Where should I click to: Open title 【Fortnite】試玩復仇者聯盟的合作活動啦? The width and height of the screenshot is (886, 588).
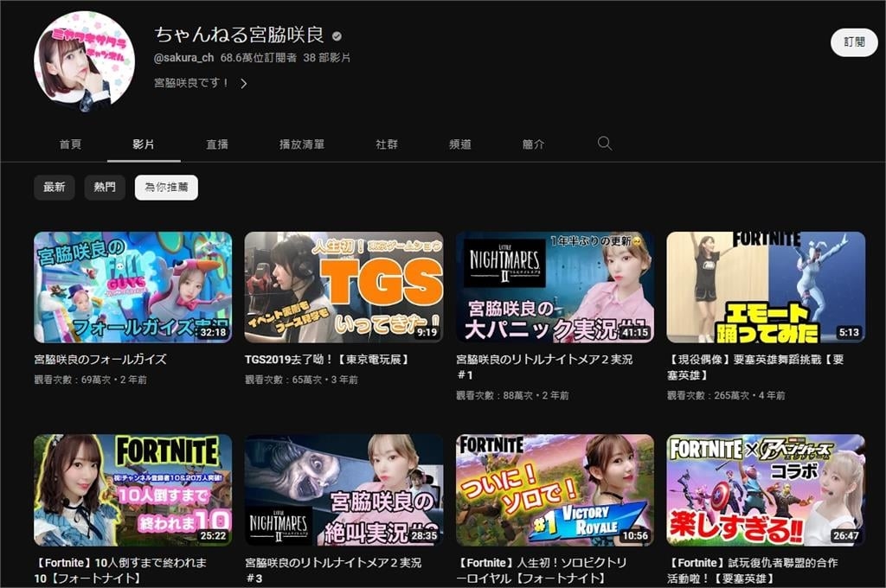753,570
